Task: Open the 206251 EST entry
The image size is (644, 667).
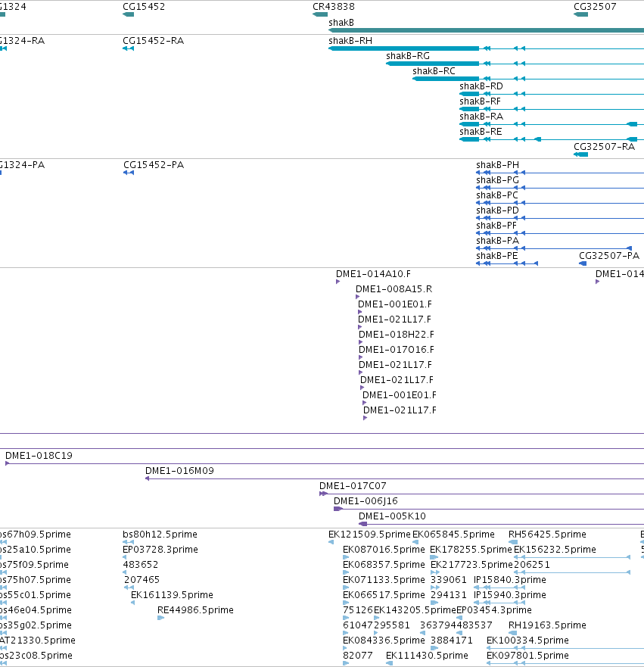Action: click(x=532, y=565)
